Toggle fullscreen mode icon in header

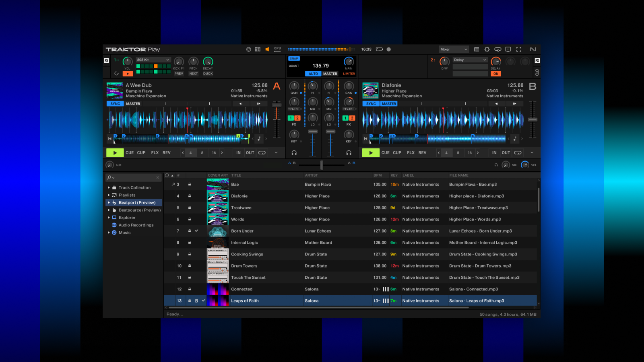point(519,49)
